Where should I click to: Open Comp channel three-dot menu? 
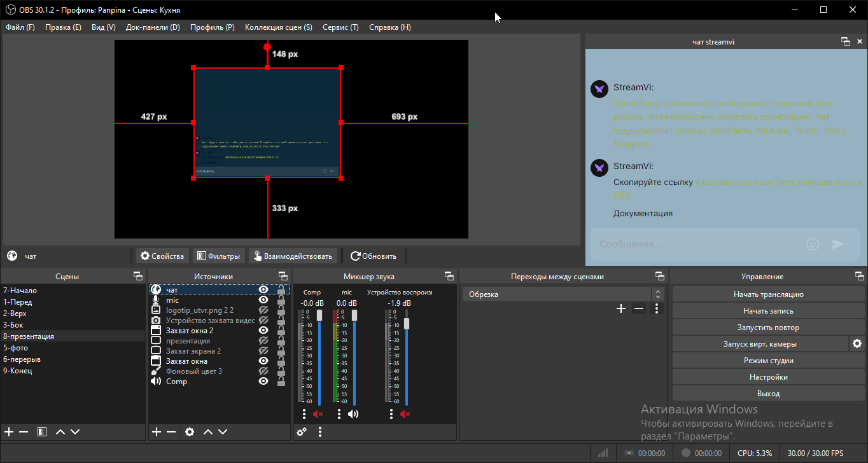pyautogui.click(x=304, y=414)
